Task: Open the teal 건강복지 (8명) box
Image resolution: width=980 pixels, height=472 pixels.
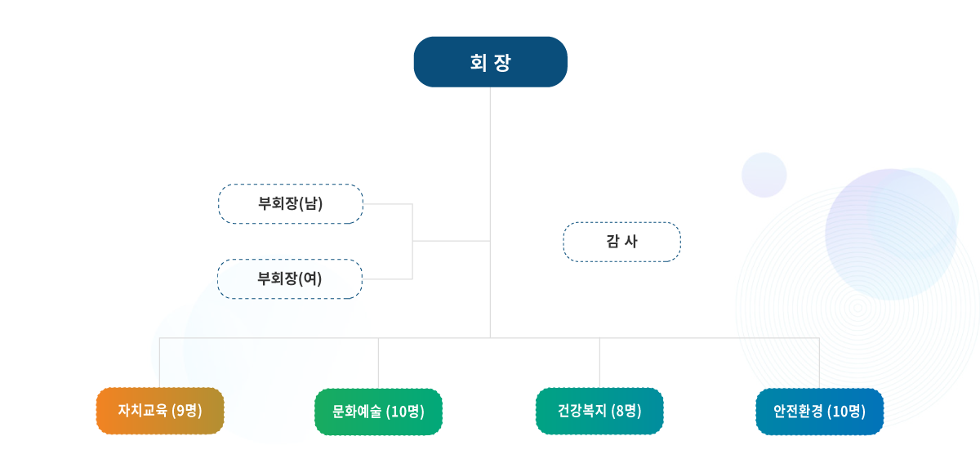Action: 599,411
